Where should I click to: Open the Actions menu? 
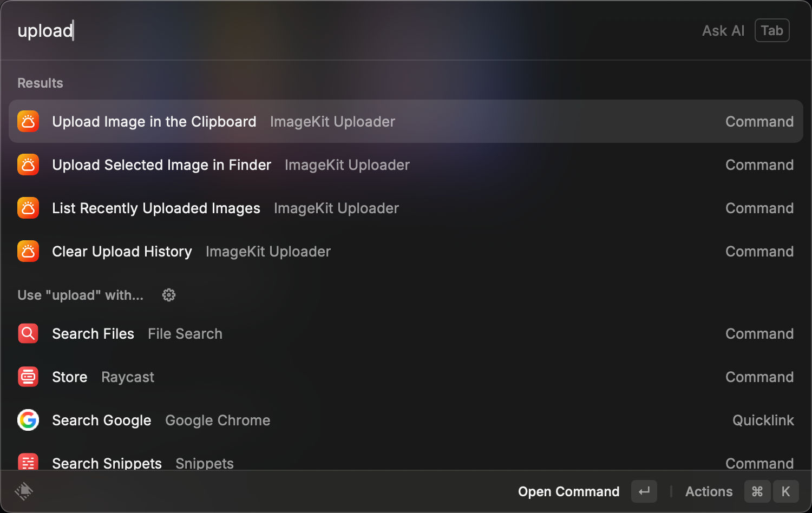click(x=708, y=491)
